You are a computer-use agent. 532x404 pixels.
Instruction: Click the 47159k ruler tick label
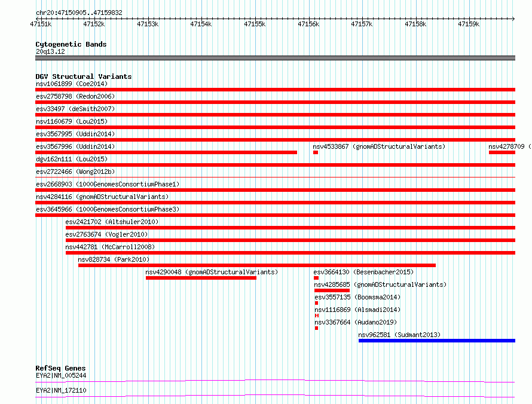[469, 24]
